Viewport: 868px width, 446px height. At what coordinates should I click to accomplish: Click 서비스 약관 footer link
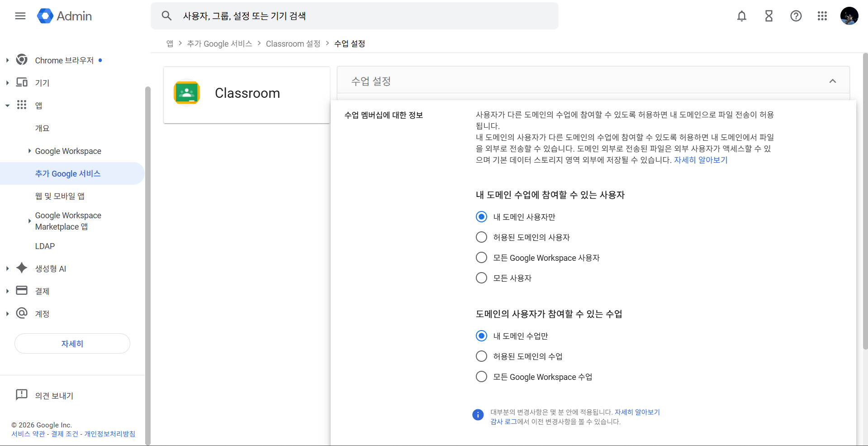tap(28, 434)
